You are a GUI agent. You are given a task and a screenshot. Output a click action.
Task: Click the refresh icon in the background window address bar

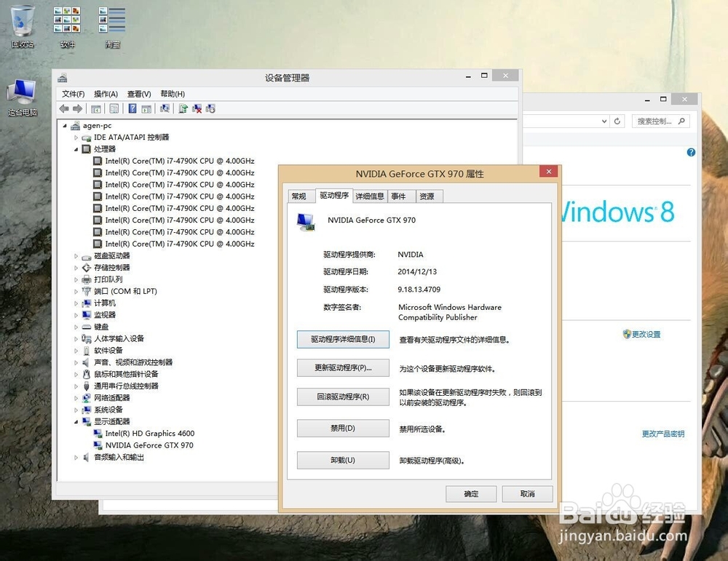617,121
